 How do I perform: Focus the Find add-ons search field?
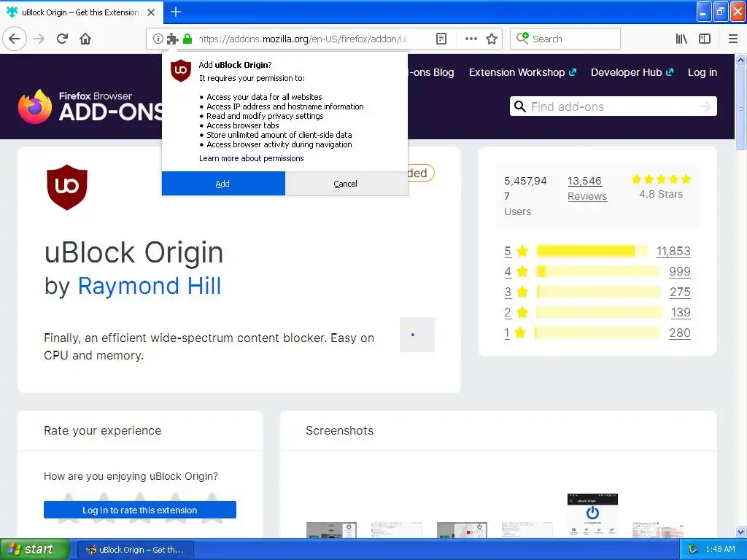pyautogui.click(x=613, y=106)
